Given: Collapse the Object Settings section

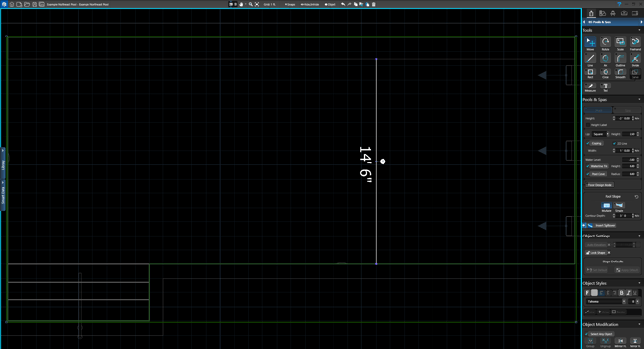Looking at the screenshot, I should [x=639, y=236].
